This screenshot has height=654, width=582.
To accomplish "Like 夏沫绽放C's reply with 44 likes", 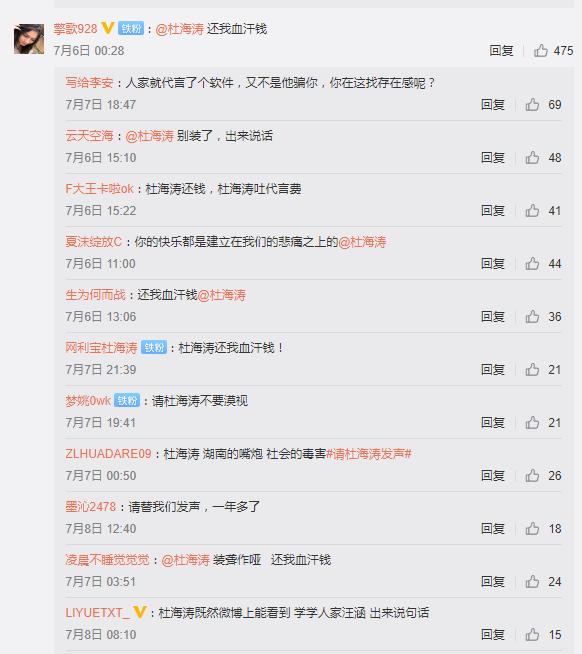I will click(532, 263).
